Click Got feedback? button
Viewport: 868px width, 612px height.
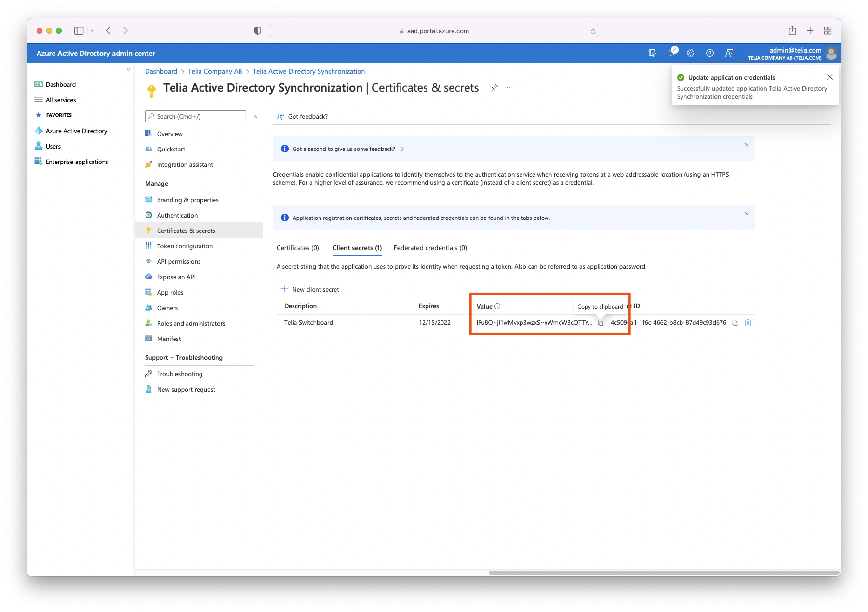(302, 116)
